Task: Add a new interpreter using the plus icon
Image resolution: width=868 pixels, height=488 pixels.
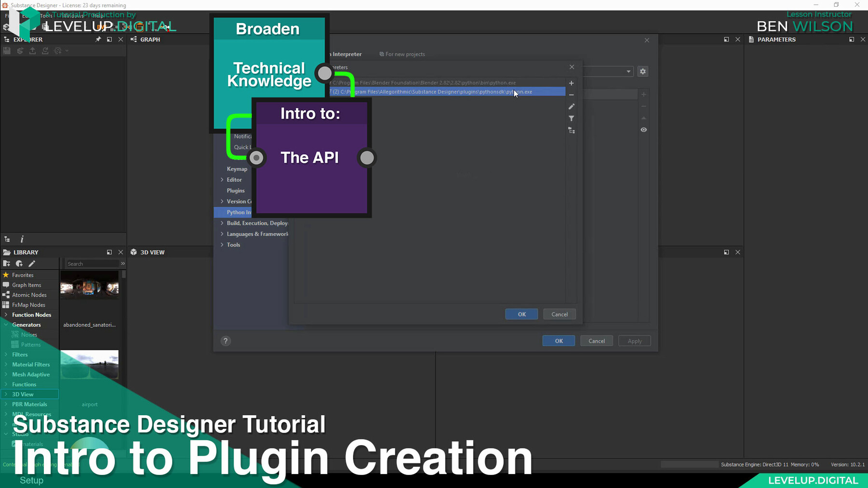Action: 571,83
